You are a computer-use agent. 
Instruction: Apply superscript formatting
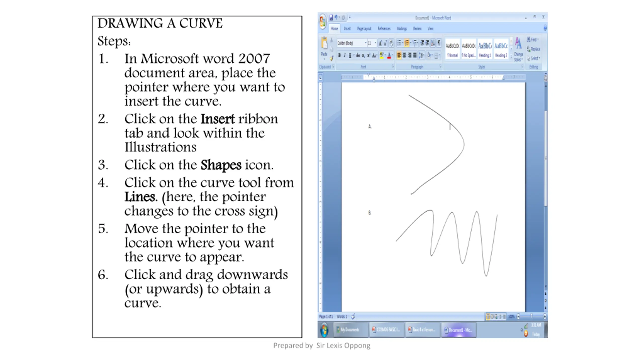(369, 55)
